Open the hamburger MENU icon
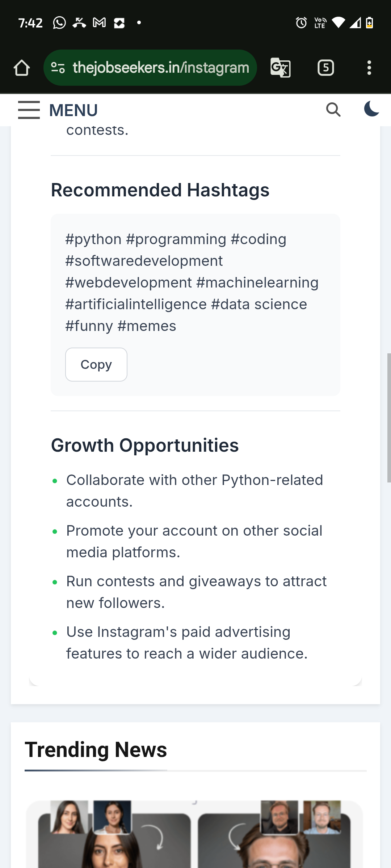Screen dimensions: 391x868 coord(29,110)
